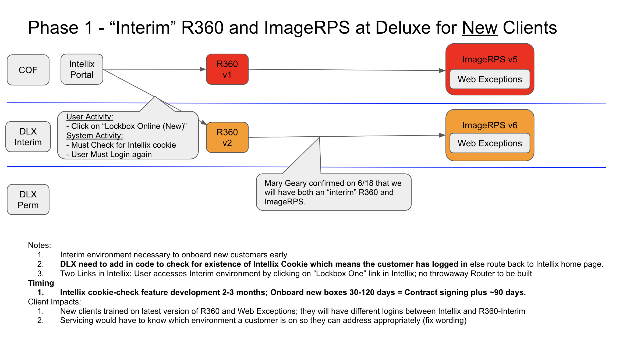Select the Intellix Portal box
Viewport: 644px width, 362px height.
click(x=82, y=69)
